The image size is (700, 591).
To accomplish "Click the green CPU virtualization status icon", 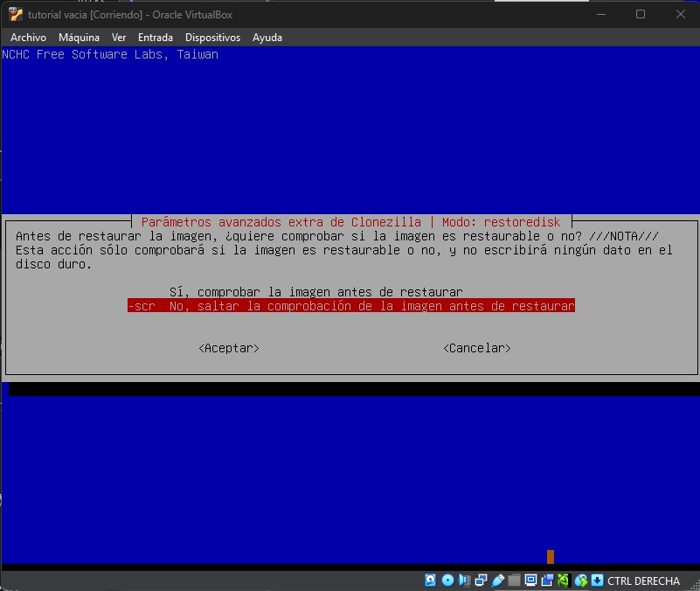I will (564, 581).
